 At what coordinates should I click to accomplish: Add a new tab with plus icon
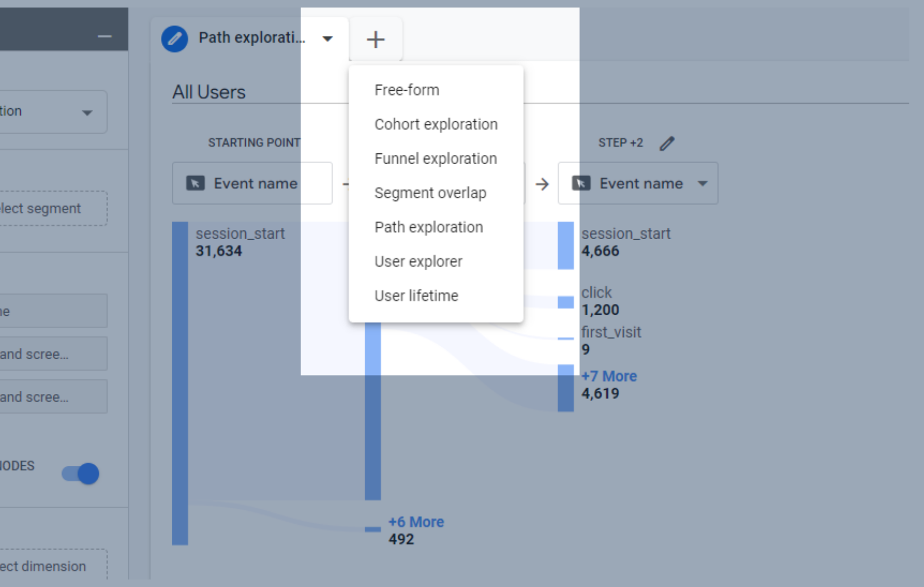tap(376, 39)
